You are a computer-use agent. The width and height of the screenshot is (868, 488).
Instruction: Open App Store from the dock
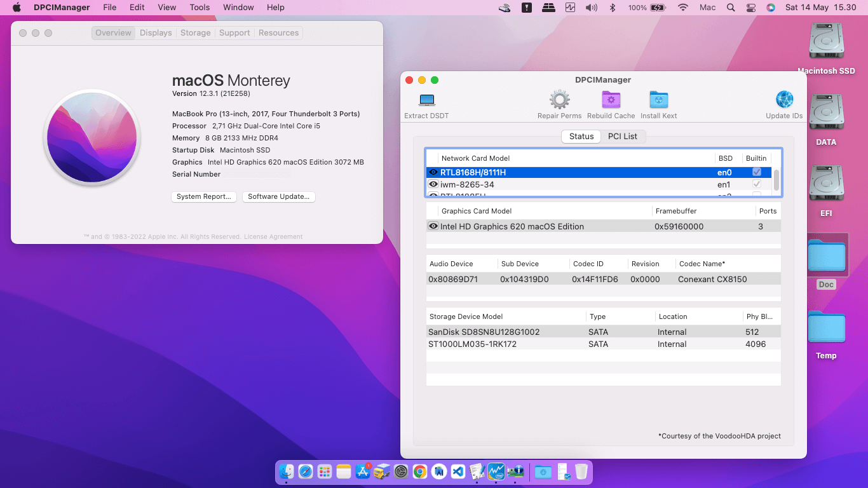pyautogui.click(x=363, y=471)
